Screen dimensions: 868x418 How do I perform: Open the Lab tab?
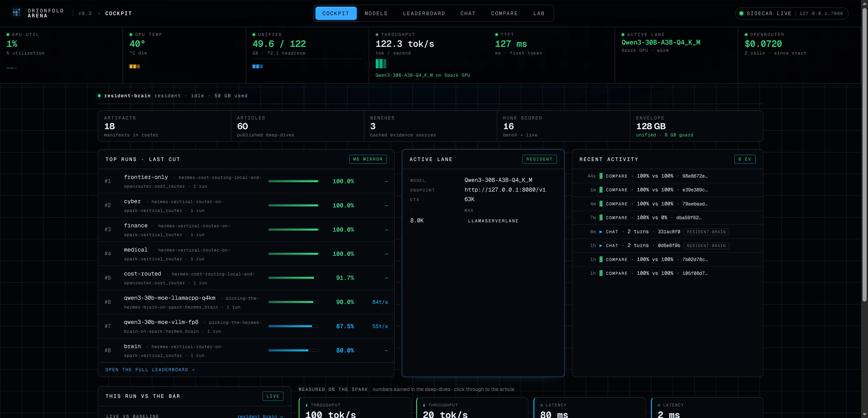tap(539, 14)
